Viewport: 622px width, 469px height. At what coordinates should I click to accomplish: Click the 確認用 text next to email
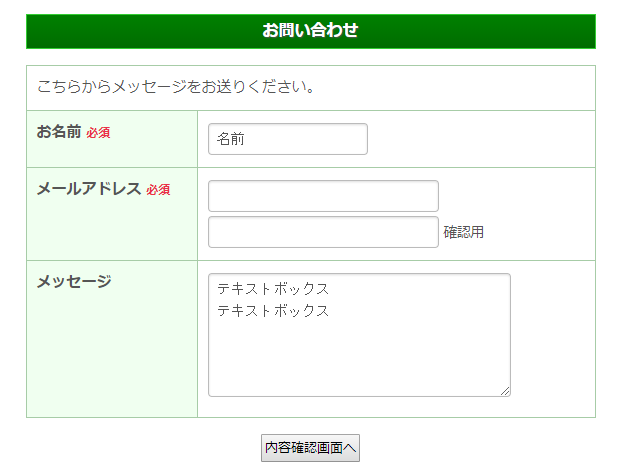464,232
